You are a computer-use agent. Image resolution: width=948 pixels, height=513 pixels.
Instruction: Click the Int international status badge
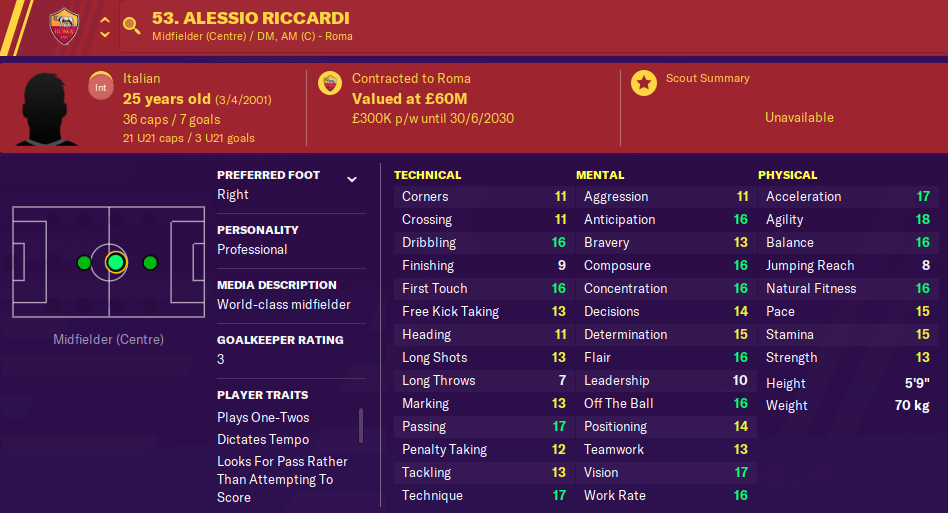100,86
